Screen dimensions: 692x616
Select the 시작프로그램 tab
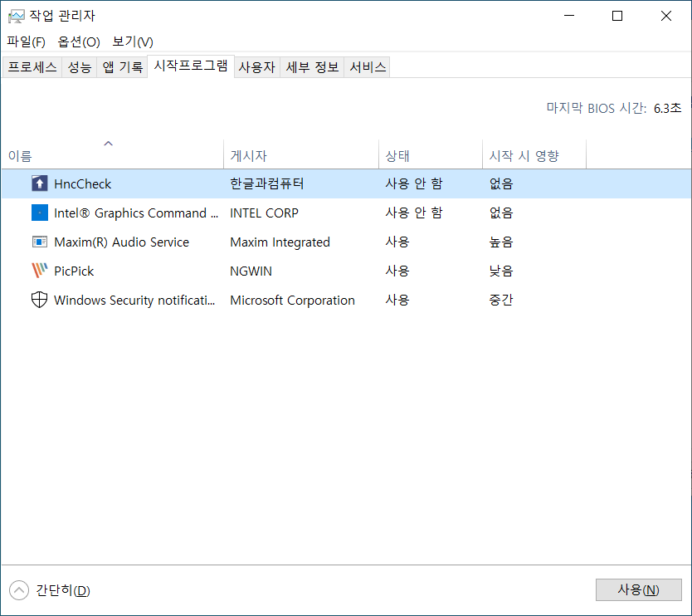pos(191,66)
